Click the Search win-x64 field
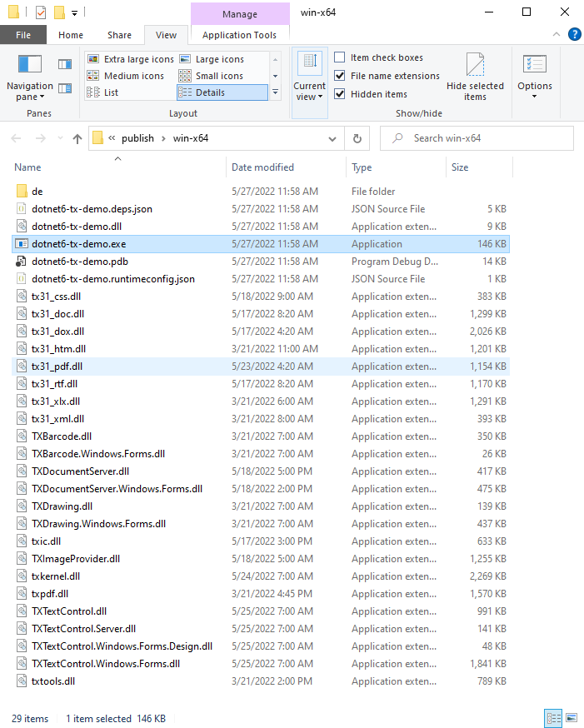584x728 pixels. pyautogui.click(x=477, y=138)
